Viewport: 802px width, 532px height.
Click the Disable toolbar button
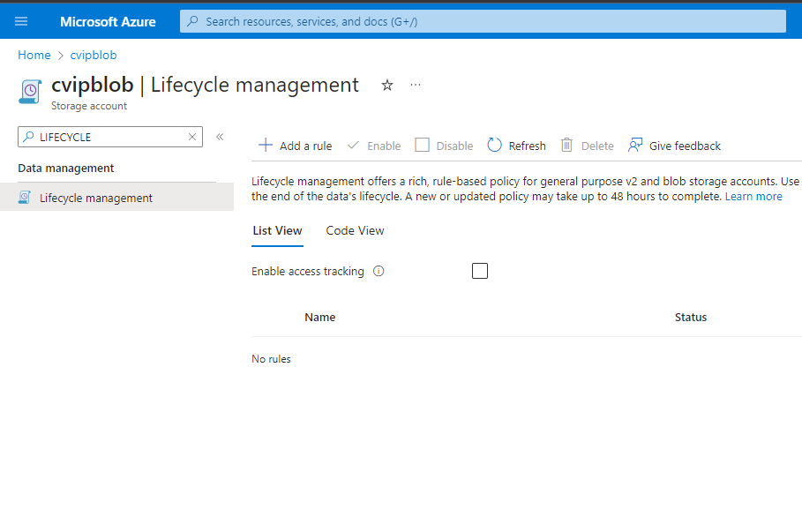444,146
